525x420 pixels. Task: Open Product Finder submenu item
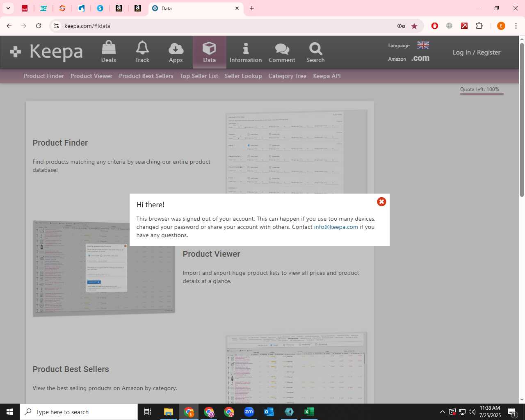point(44,76)
